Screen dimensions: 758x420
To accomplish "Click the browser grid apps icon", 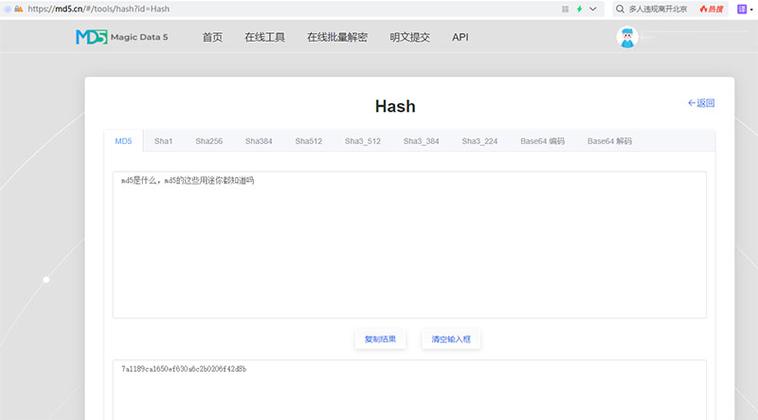I will [565, 9].
